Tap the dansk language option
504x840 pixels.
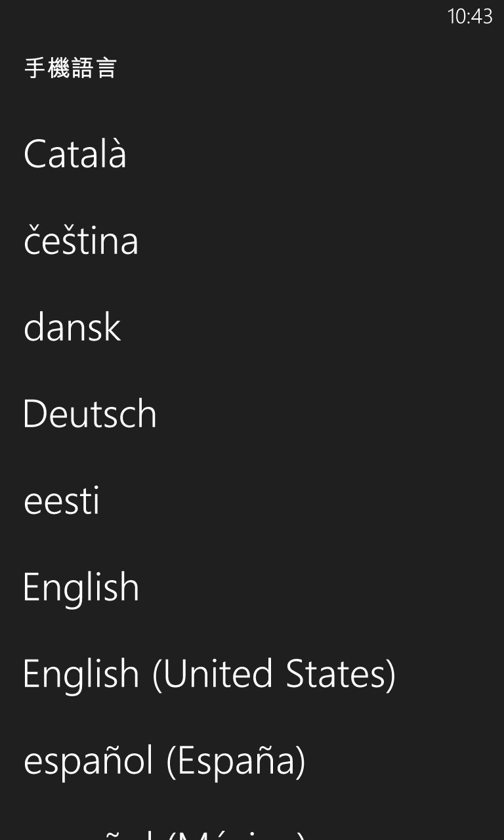(x=72, y=327)
